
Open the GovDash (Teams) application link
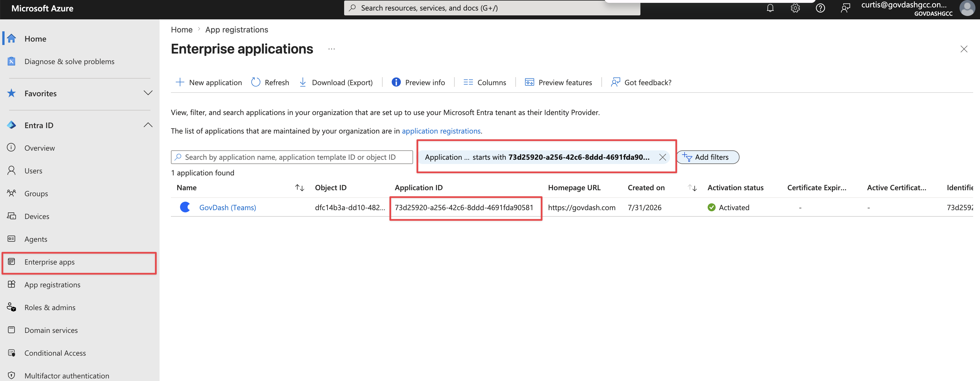(228, 207)
